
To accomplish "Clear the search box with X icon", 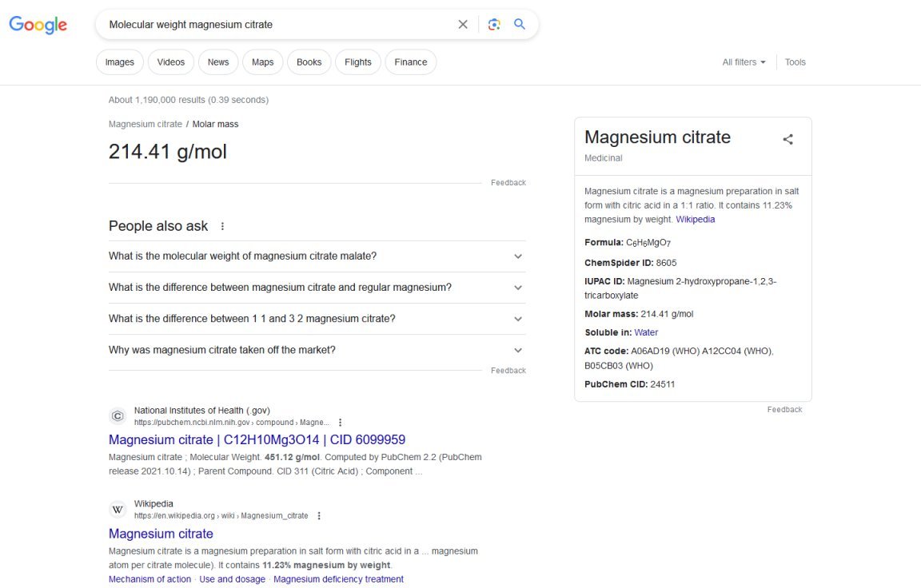I will click(x=463, y=25).
